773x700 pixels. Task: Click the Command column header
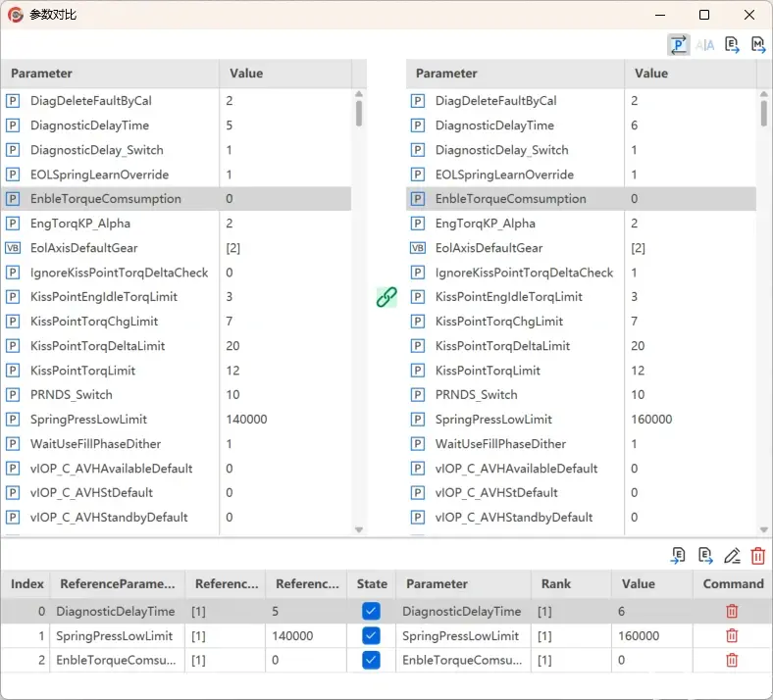click(733, 583)
